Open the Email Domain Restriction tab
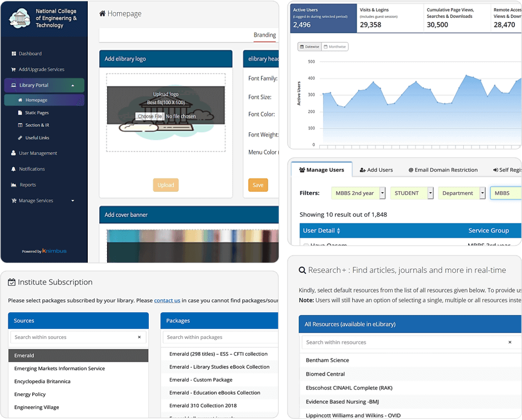 [x=443, y=170]
